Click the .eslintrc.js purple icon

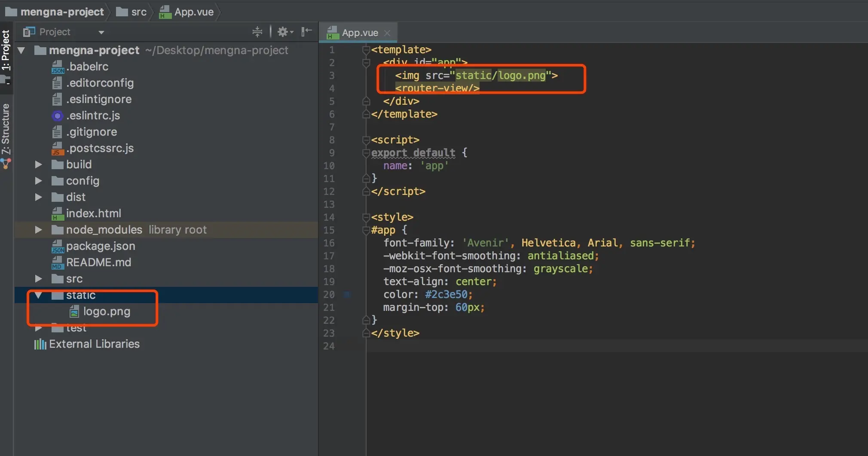(x=57, y=116)
